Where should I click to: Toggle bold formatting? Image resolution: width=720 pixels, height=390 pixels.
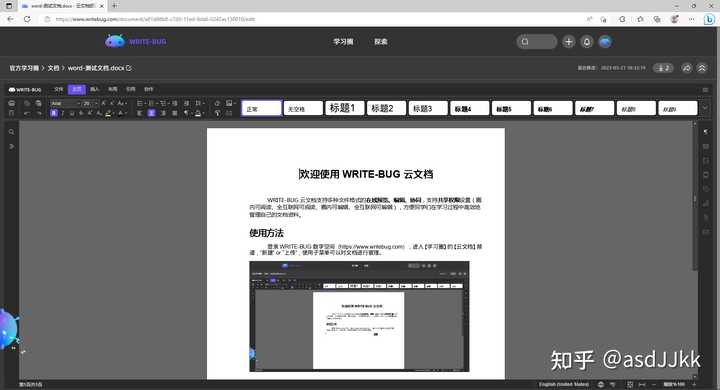pos(54,113)
